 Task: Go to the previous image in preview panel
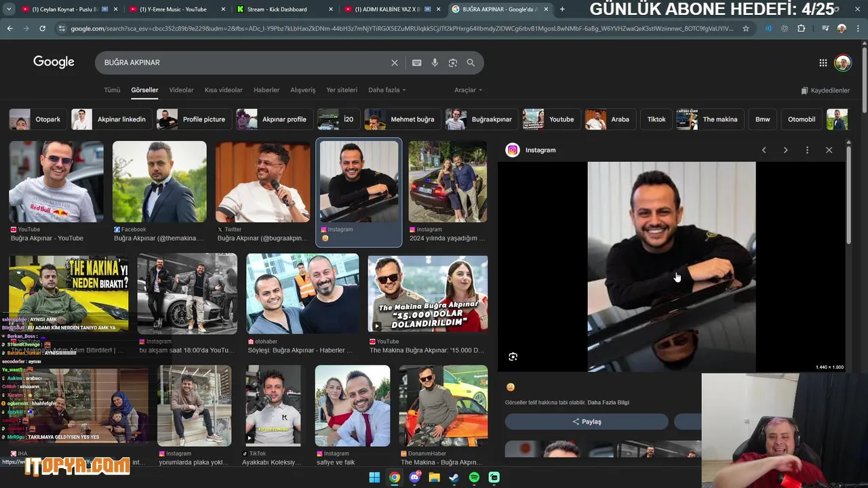(764, 150)
